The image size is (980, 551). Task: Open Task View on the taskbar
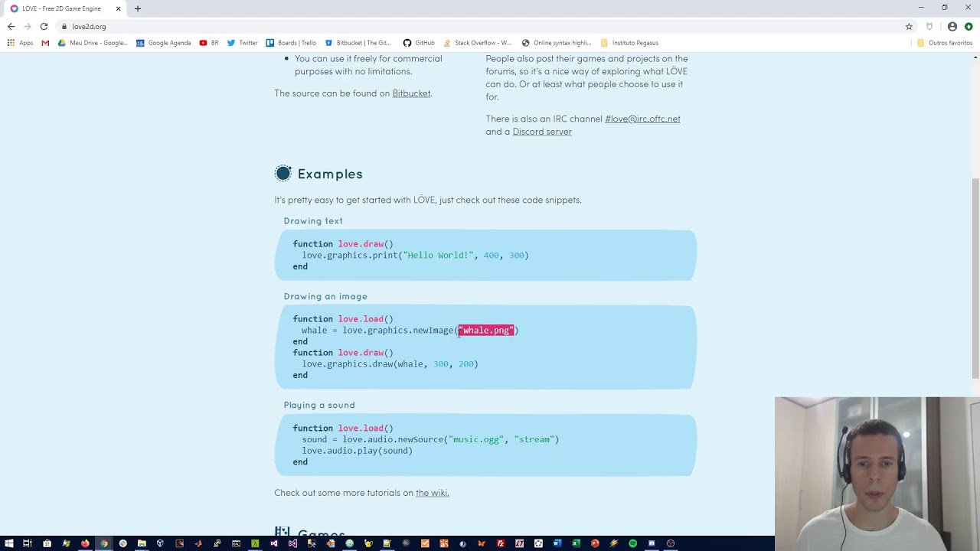coord(27,543)
